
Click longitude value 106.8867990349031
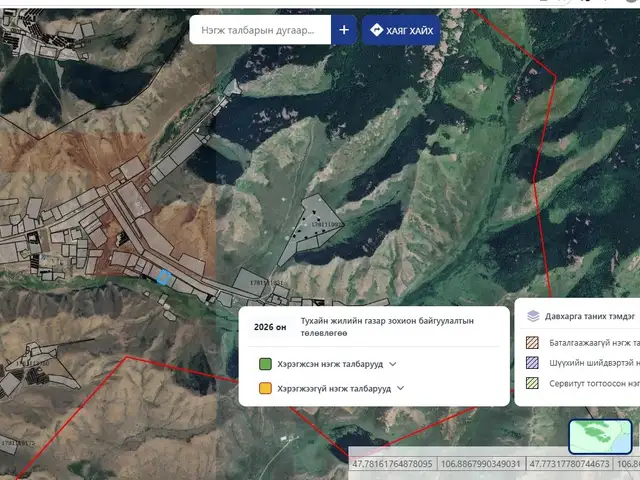coord(481,464)
